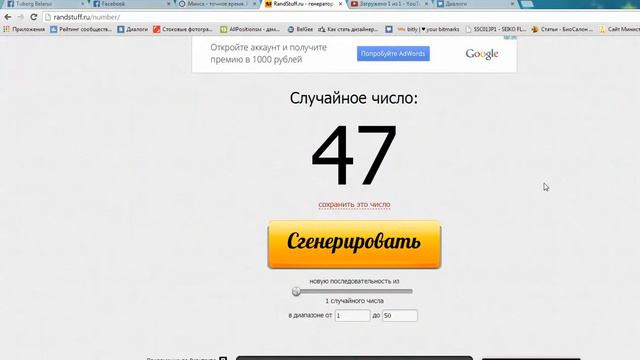The image size is (640, 360).
Task: Open the Как стать дизайнер bookmark
Action: pos(348,29)
